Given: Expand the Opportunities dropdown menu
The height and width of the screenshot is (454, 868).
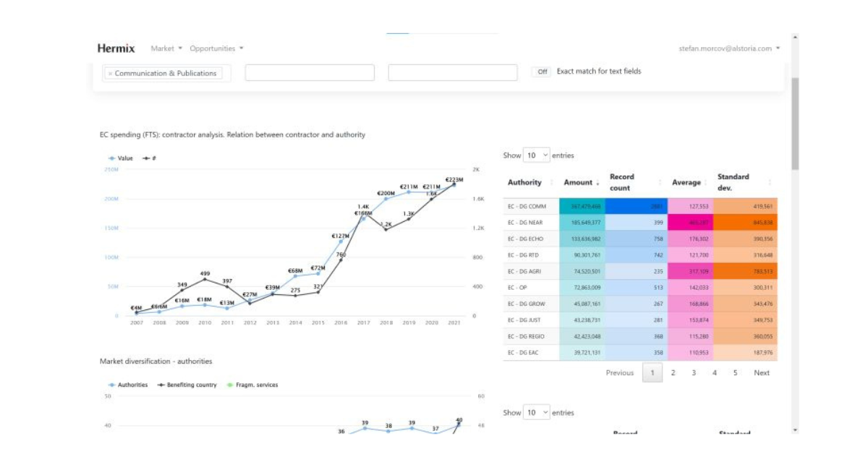Looking at the screenshot, I should click(x=216, y=48).
